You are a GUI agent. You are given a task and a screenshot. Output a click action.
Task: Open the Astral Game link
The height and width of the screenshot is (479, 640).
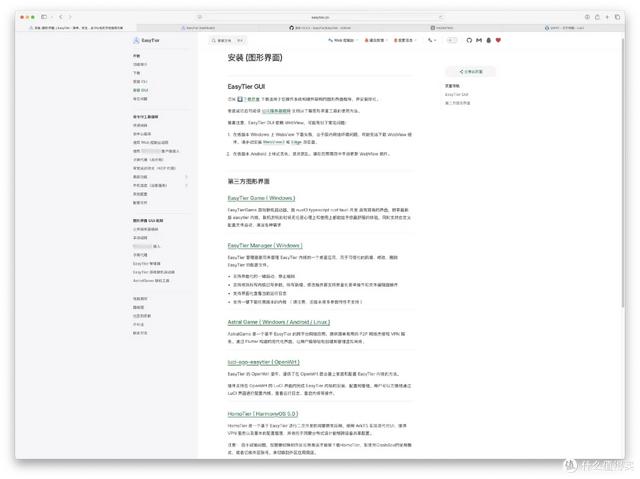click(279, 322)
